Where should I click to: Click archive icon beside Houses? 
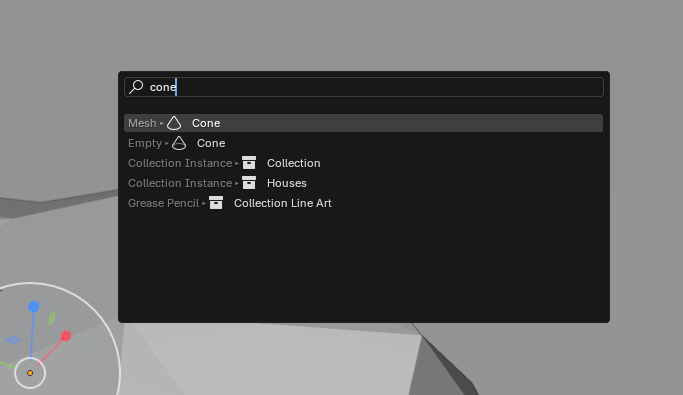[249, 183]
